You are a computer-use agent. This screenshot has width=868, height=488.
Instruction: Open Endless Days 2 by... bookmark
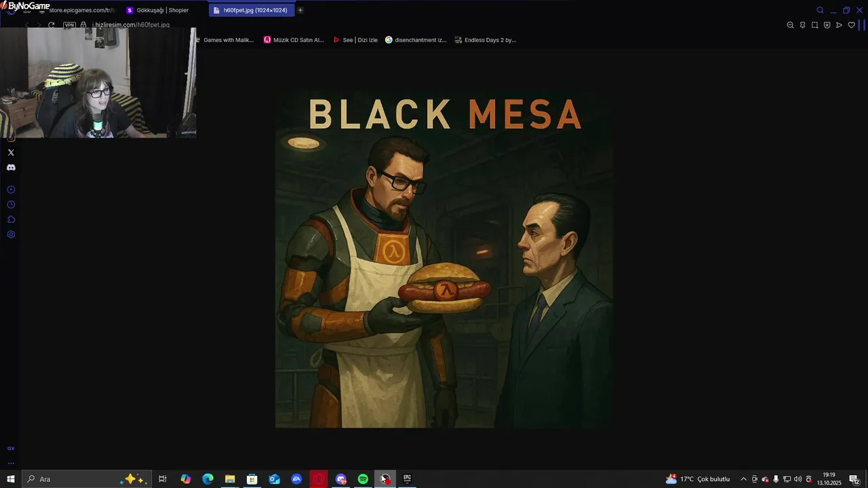[x=486, y=40]
